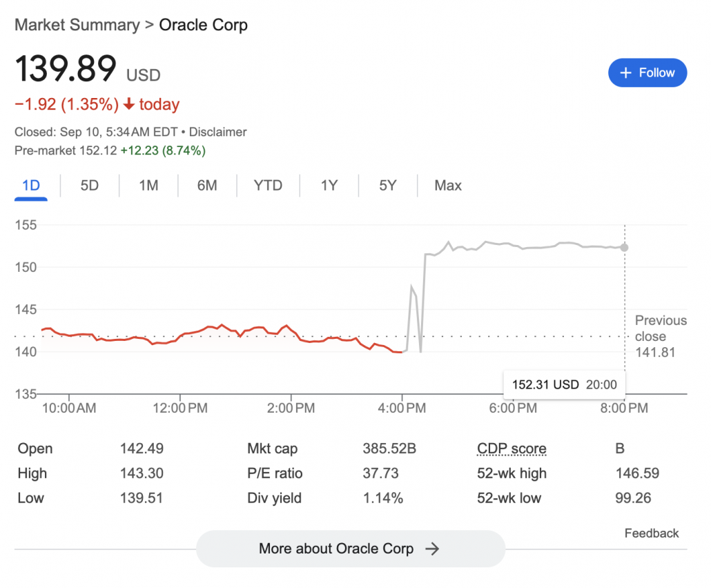Select the 1D tab
This screenshot has height=588, width=711.
point(30,185)
